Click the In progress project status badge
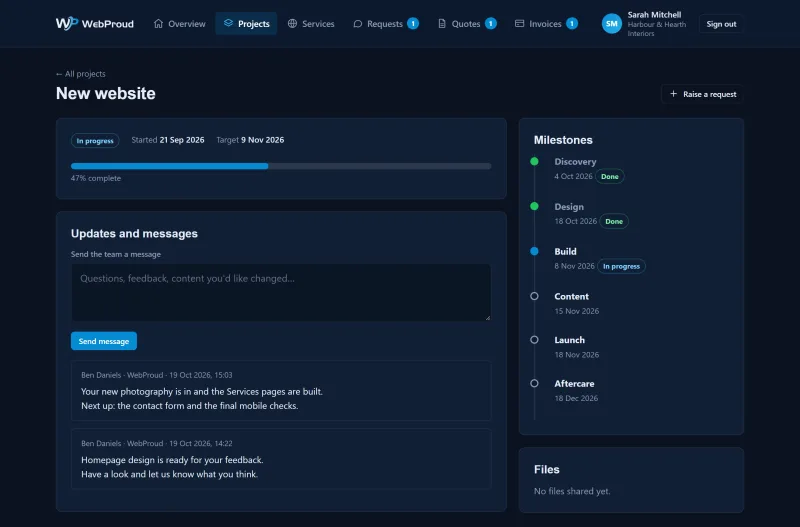Image resolution: width=800 pixels, height=527 pixels. 95,140
